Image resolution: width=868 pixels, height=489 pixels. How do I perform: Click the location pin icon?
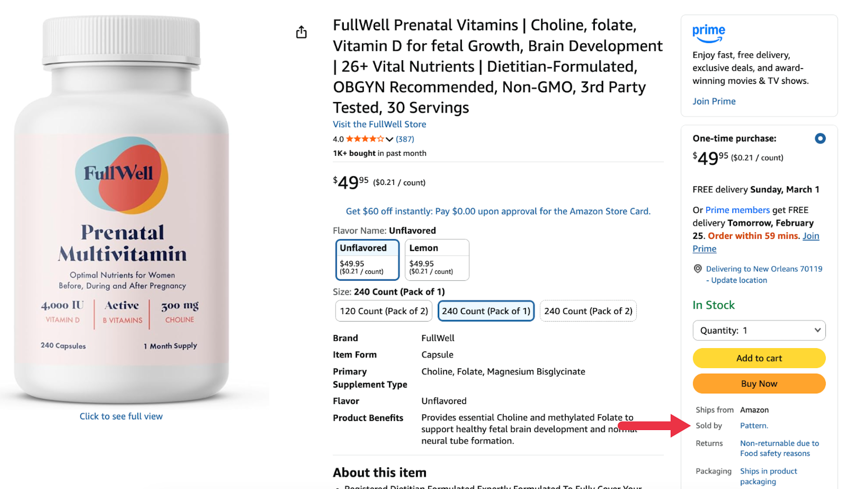[x=697, y=269]
